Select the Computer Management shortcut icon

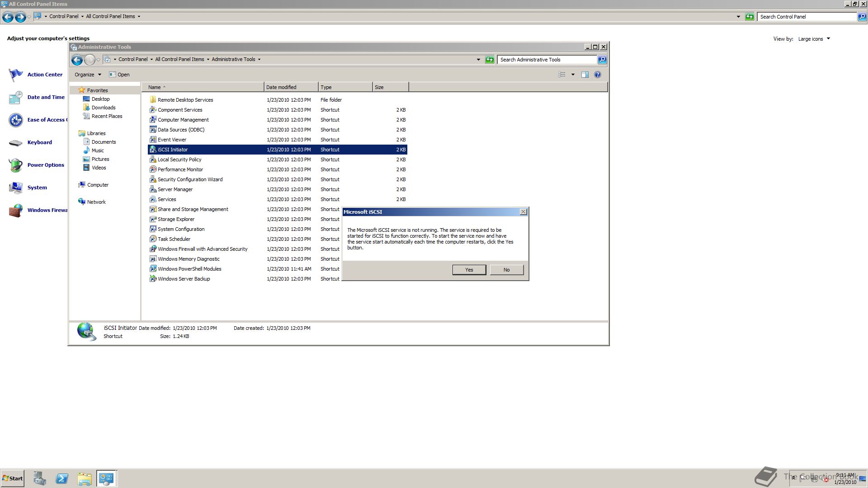(x=153, y=120)
